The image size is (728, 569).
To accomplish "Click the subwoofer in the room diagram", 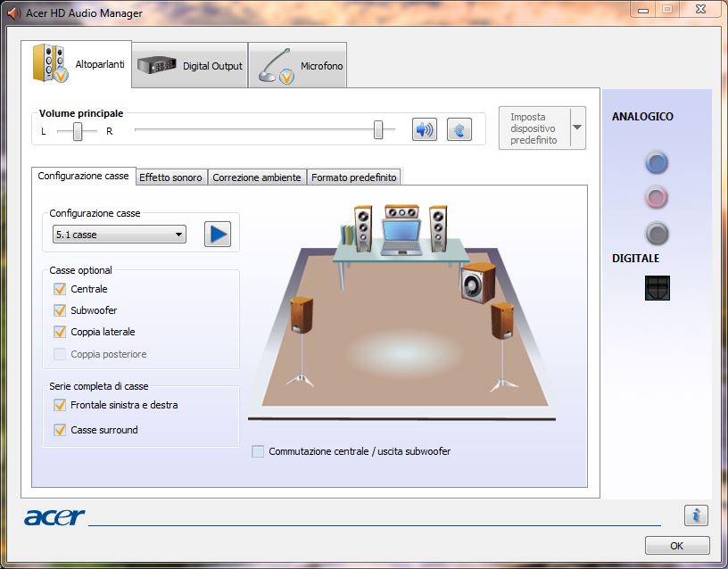I will tap(478, 283).
